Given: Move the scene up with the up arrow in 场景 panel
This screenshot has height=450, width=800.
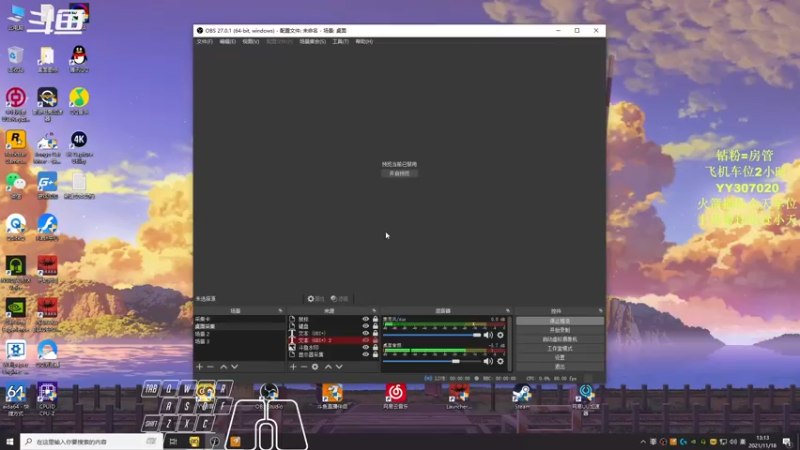Looking at the screenshot, I should coord(223,367).
